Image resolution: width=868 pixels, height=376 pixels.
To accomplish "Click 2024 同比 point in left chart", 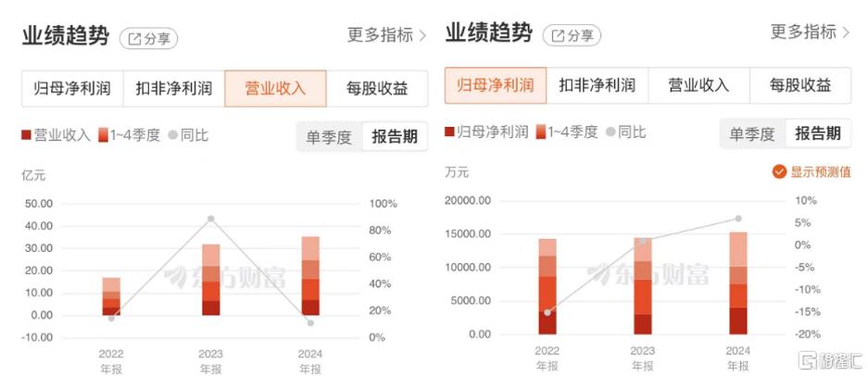I will pos(310,323).
